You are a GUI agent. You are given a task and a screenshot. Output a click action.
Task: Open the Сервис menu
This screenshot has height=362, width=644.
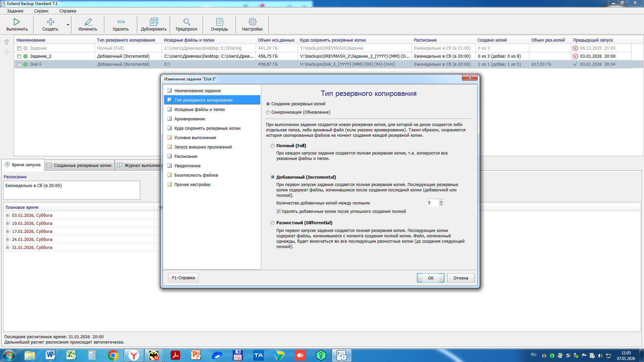(41, 11)
